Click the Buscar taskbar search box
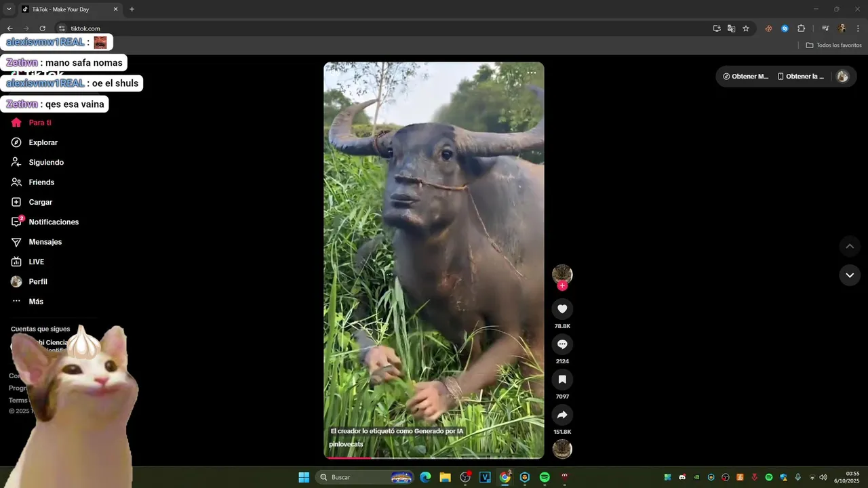This screenshot has height=488, width=868. tap(366, 477)
